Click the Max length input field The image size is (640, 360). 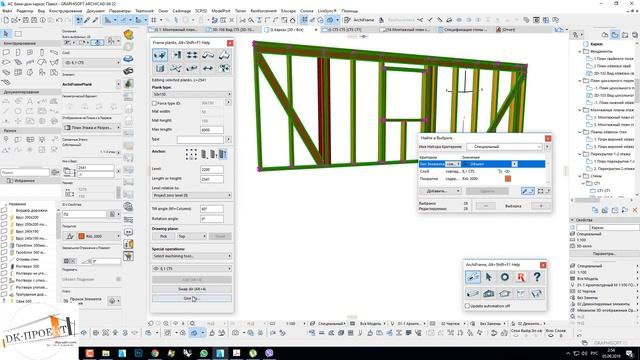(x=212, y=130)
